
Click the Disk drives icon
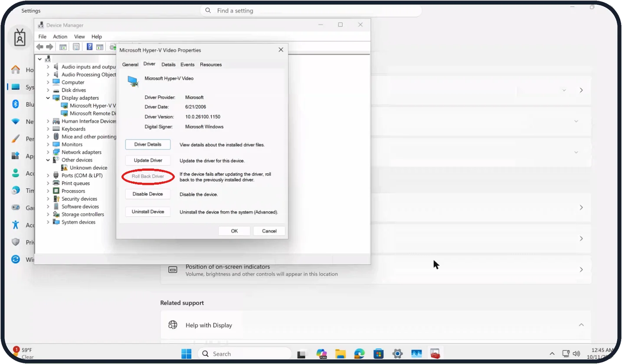(56, 90)
